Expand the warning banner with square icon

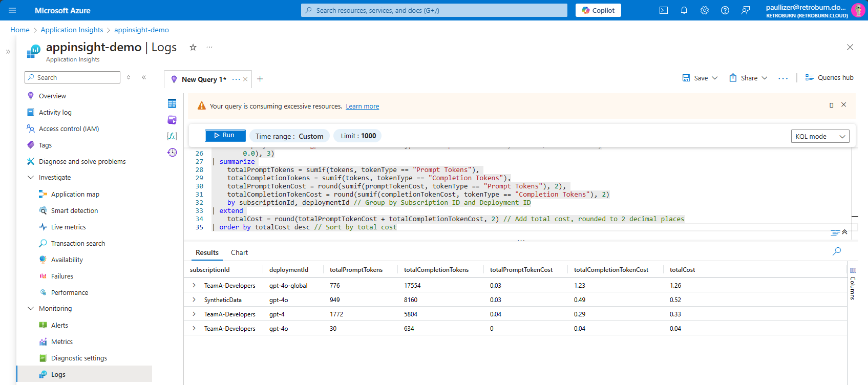[832, 105]
